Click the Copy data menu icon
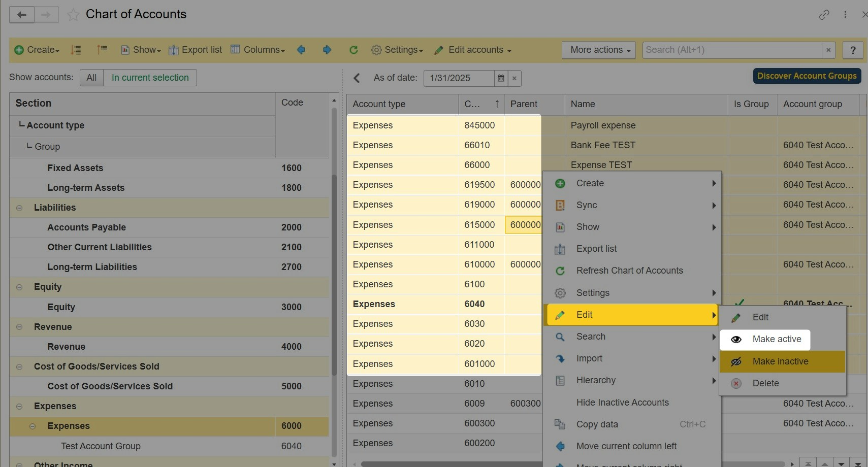The width and height of the screenshot is (868, 467). [x=560, y=424]
